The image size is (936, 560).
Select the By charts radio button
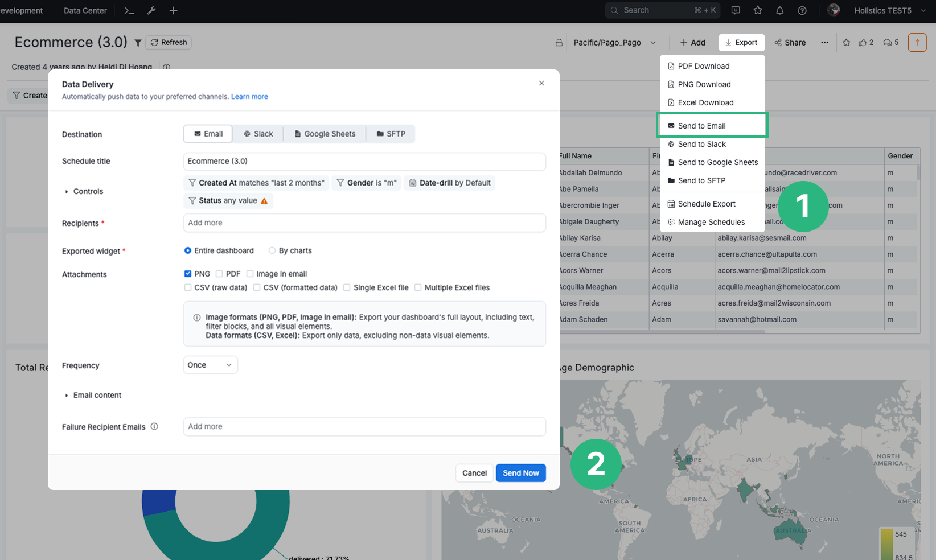(272, 250)
